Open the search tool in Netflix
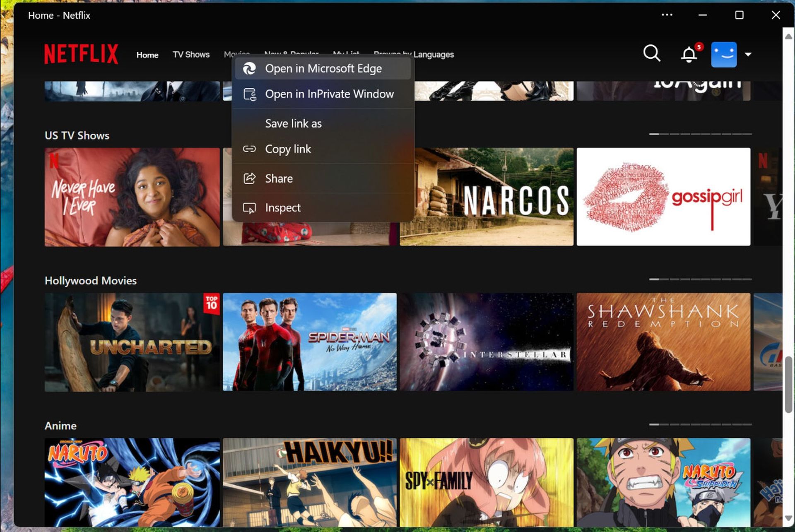The image size is (795, 532). click(651, 54)
